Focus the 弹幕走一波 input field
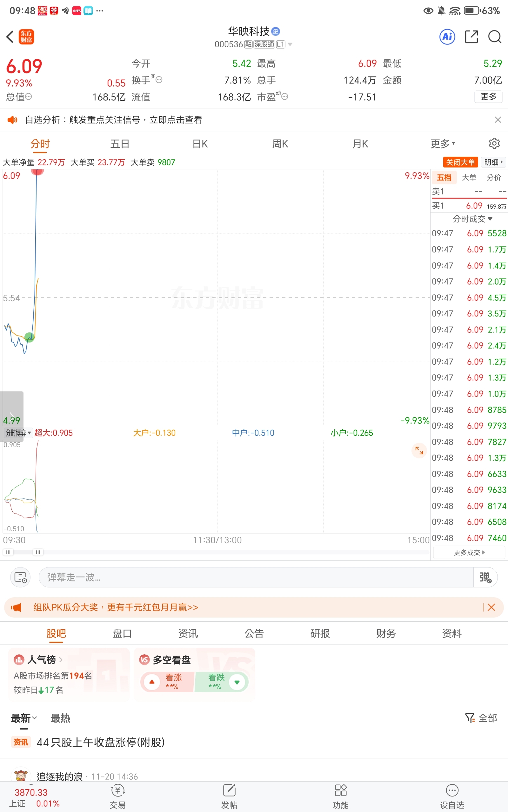 coord(256,577)
